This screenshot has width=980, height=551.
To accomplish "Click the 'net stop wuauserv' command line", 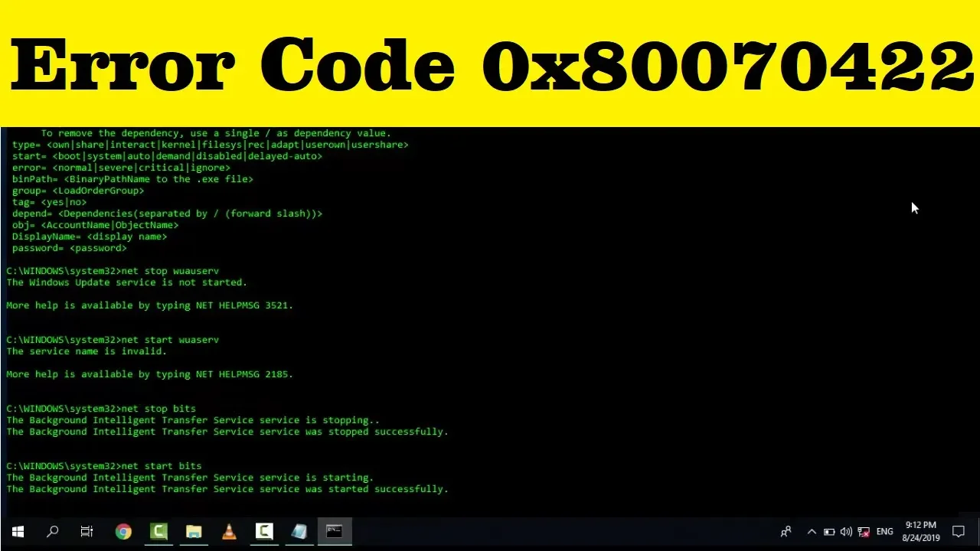I will pos(113,271).
